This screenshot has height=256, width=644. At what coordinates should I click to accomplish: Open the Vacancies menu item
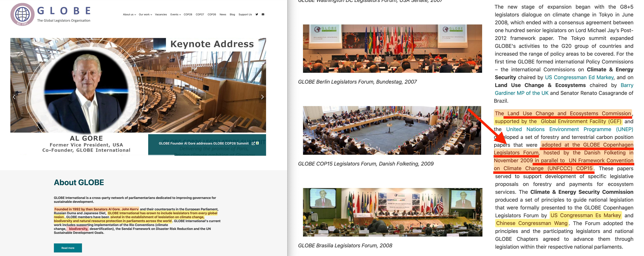[x=161, y=15]
